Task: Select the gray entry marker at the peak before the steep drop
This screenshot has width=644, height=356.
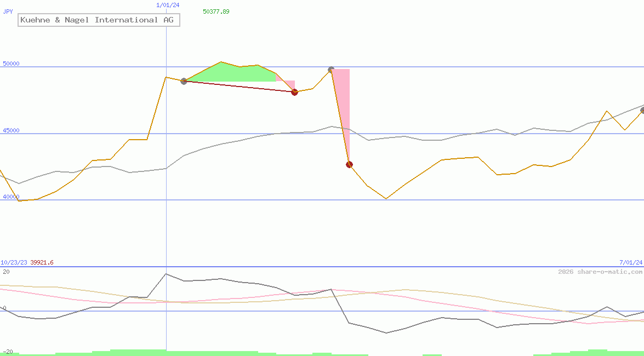Action: coord(331,70)
